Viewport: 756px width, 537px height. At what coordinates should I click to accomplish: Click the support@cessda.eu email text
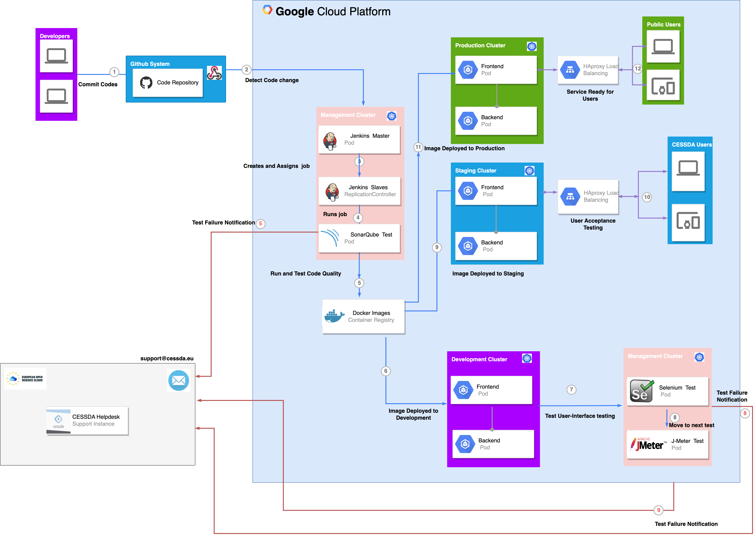[167, 358]
